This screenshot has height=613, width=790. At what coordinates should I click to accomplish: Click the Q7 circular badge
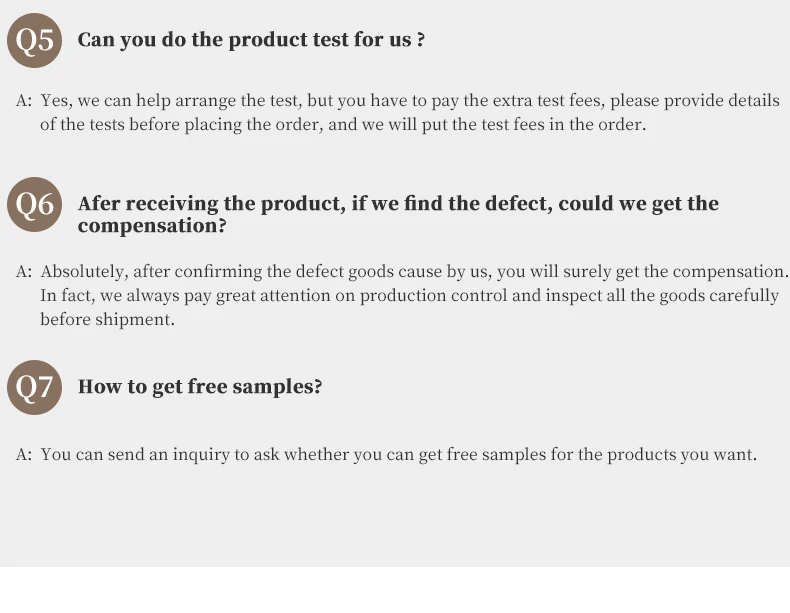point(36,387)
